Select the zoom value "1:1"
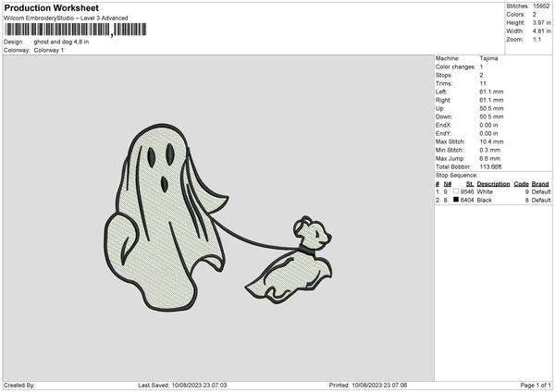This screenshot has height=392, width=555. [x=536, y=39]
